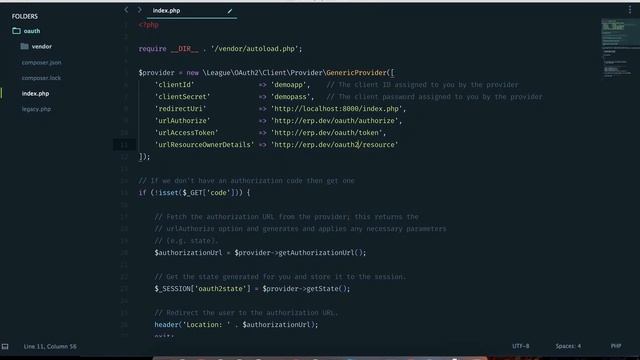Click the 'demoapp' client ID value
The height and width of the screenshot is (360, 640).
coord(289,84)
